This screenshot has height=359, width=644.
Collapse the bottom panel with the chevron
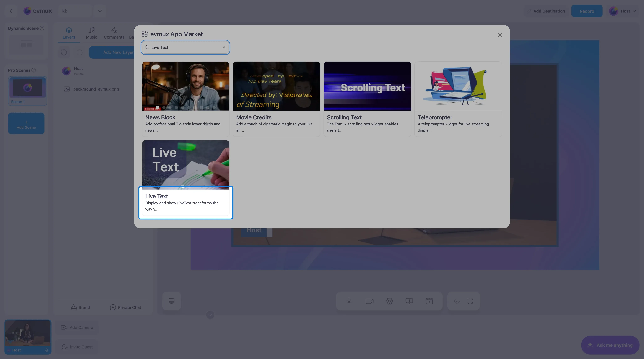[x=210, y=315]
